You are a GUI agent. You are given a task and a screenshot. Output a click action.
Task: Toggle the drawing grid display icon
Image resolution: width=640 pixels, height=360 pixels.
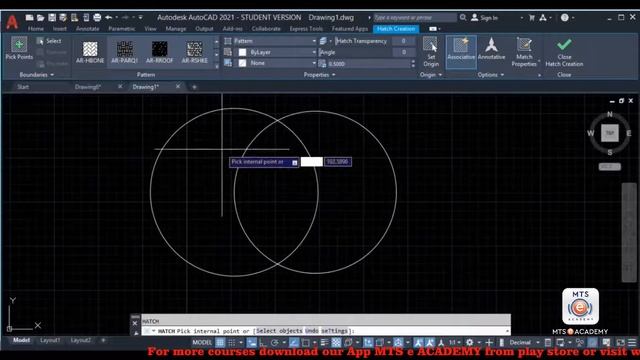click(x=220, y=342)
